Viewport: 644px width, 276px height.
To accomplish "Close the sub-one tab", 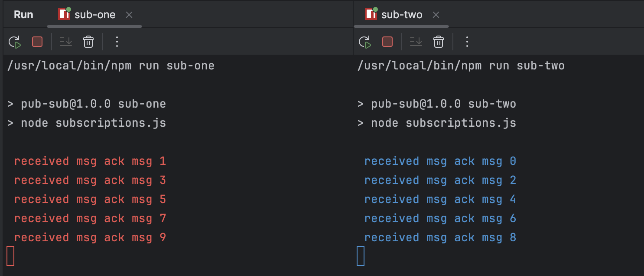I will tap(129, 15).
